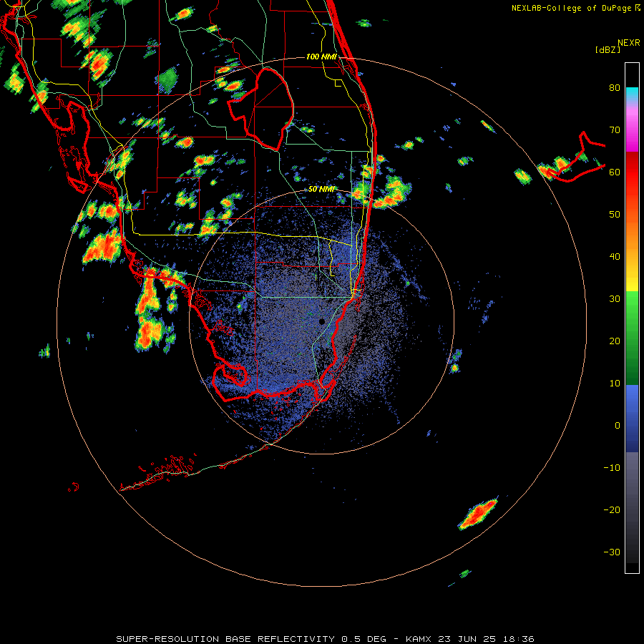
Task: Click the -30 value on the dBZ scale
Action: click(612, 552)
